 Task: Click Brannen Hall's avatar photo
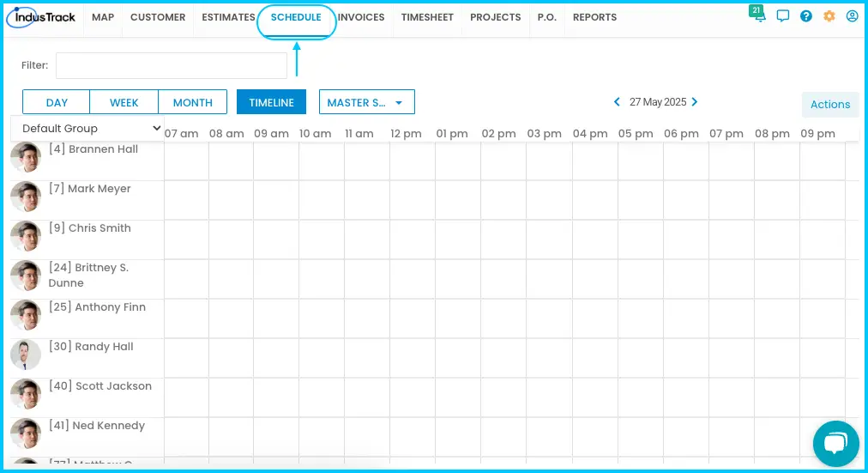26,157
